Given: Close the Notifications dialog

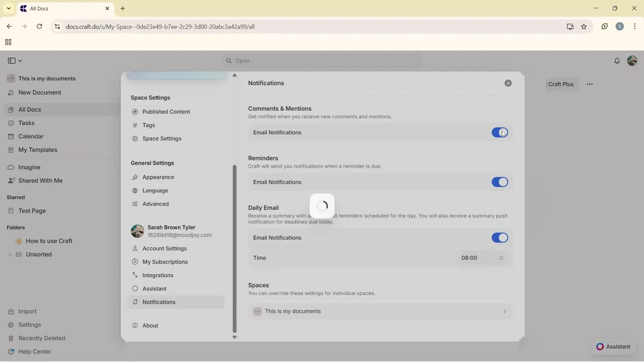Looking at the screenshot, I should [x=508, y=83].
